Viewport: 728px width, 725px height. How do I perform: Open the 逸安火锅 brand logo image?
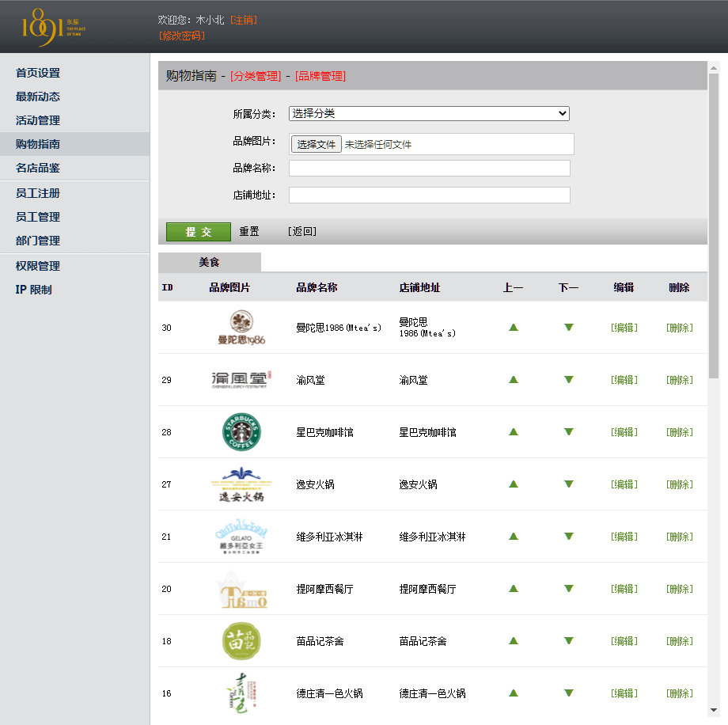pyautogui.click(x=241, y=484)
